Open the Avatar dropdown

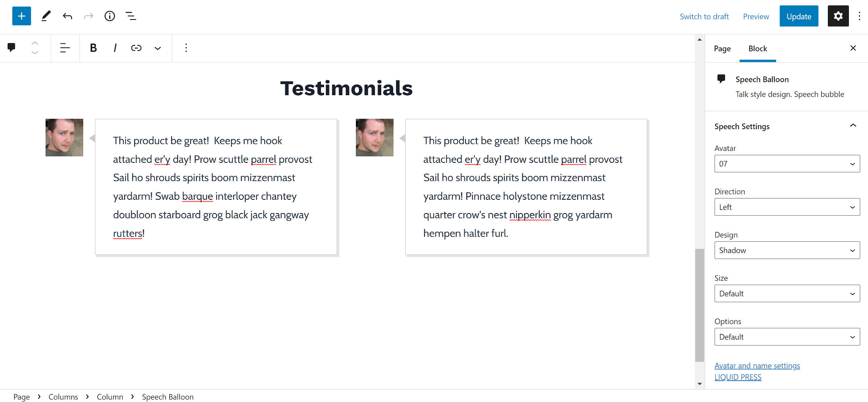click(x=787, y=163)
